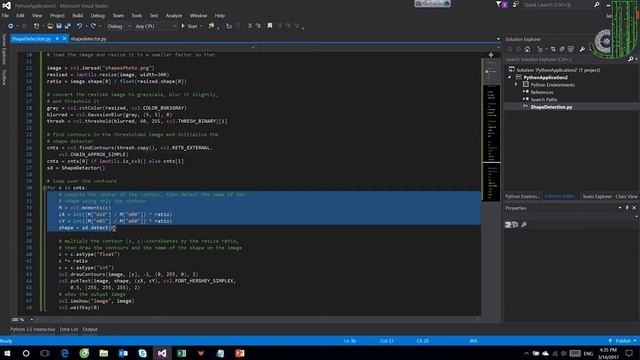The width and height of the screenshot is (640, 360).
Task: Click the Properties wrench icon in Solution Explorer
Action: click(x=582, y=49)
